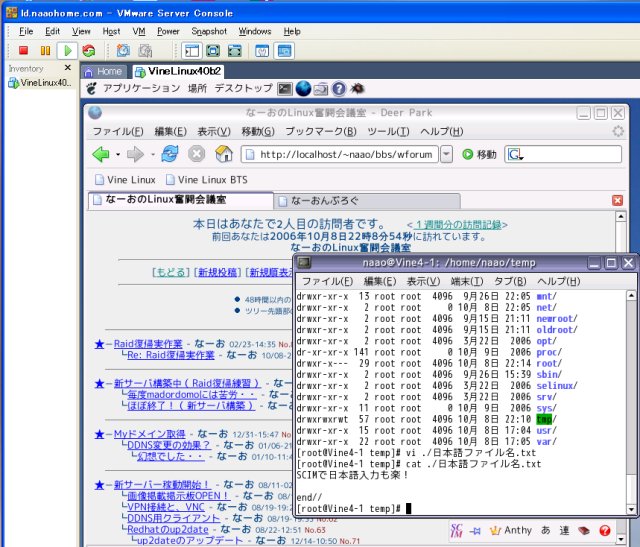Open the Vine Linux BTS bookmark
640x547 pixels.
(204, 179)
